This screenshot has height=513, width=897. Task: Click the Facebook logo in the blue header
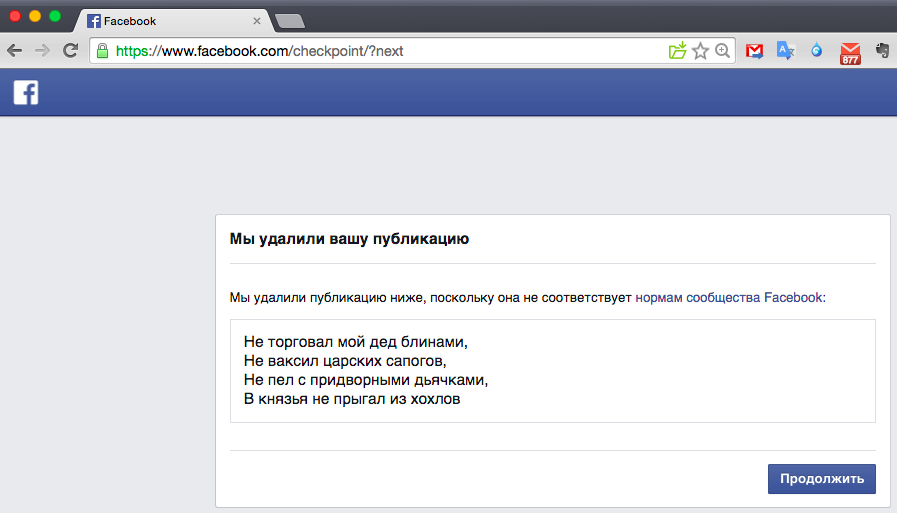click(25, 93)
